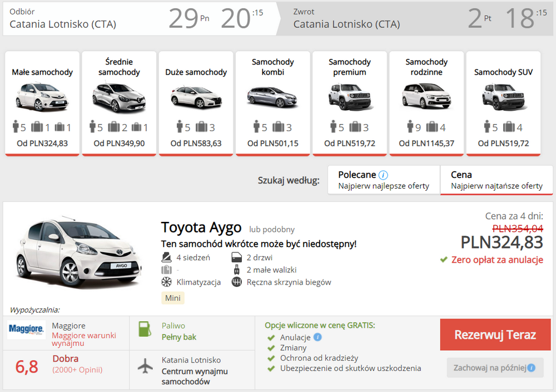The image size is (556, 392).
Task: Click the gearbox icon by Ręczna skrzynia biegów
Action: pyautogui.click(x=236, y=282)
